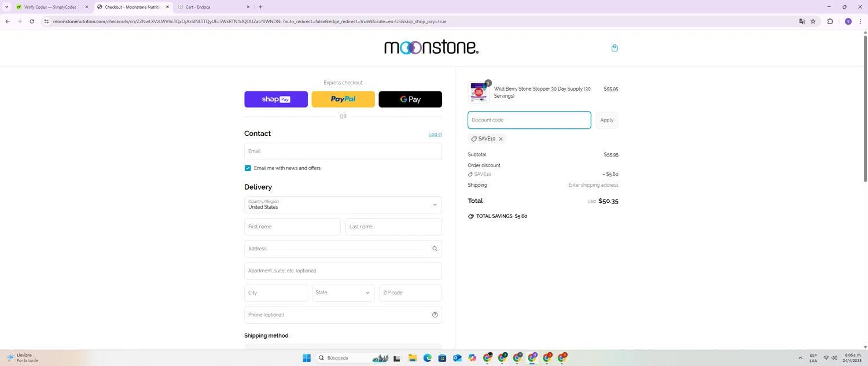Open the Task View taskbar icon
This screenshot has width=868, height=366.
397,358
